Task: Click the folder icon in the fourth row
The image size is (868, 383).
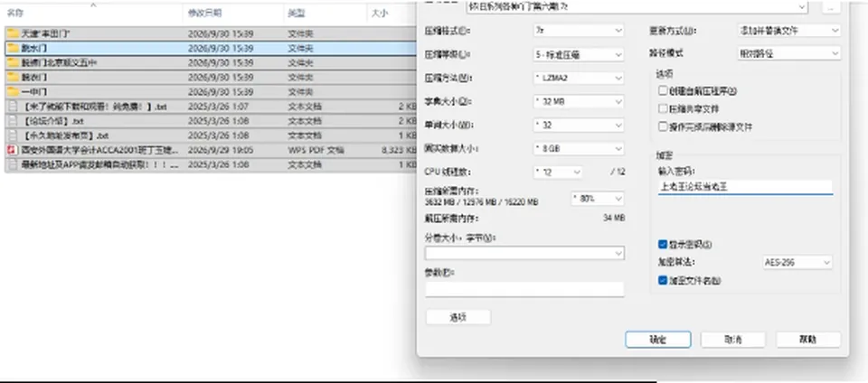Action: pyautogui.click(x=13, y=77)
